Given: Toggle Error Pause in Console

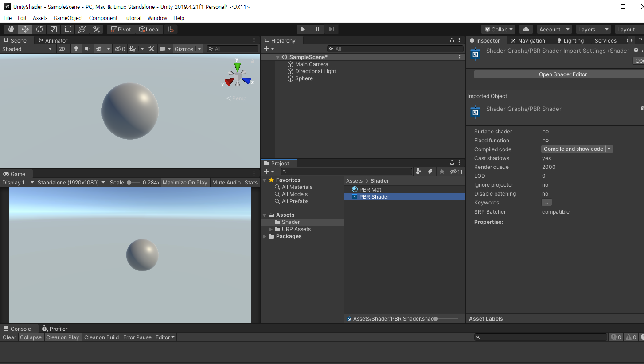Looking at the screenshot, I should click(137, 337).
